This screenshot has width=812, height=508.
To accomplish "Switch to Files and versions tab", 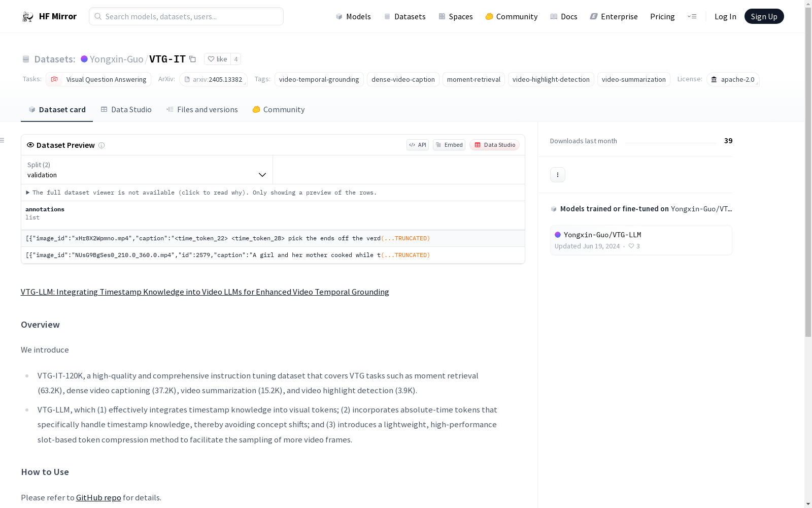I will [202, 109].
